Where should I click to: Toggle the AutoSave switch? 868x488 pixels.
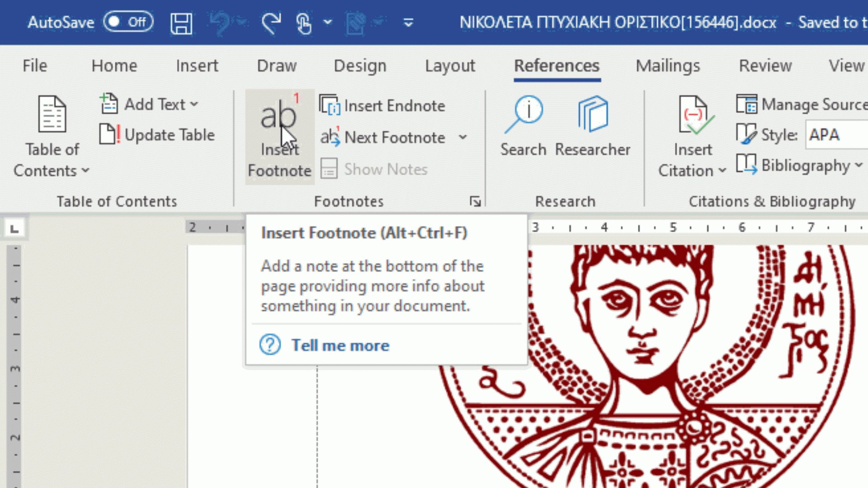point(128,22)
